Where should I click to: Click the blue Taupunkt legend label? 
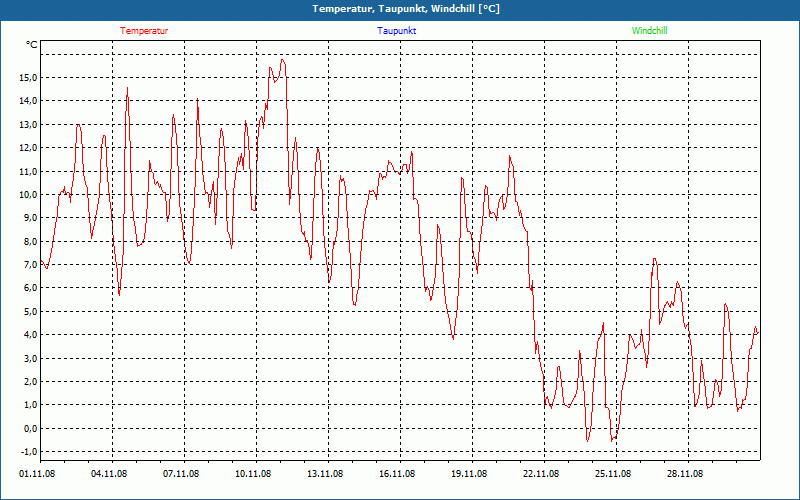click(396, 31)
